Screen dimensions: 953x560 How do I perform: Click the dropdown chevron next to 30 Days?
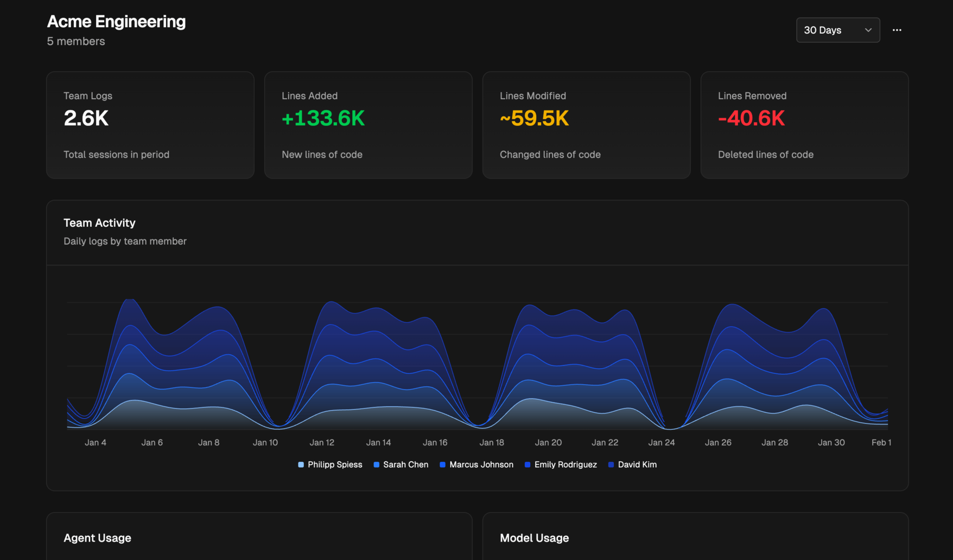868,30
